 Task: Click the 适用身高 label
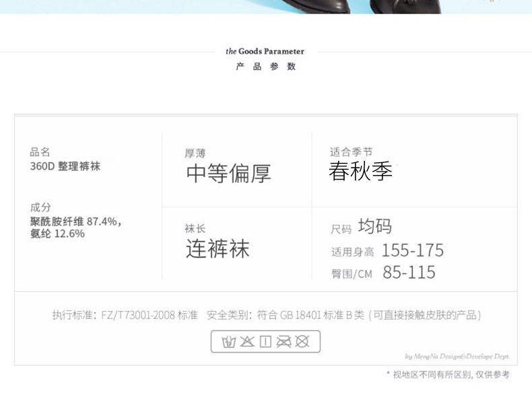point(352,252)
